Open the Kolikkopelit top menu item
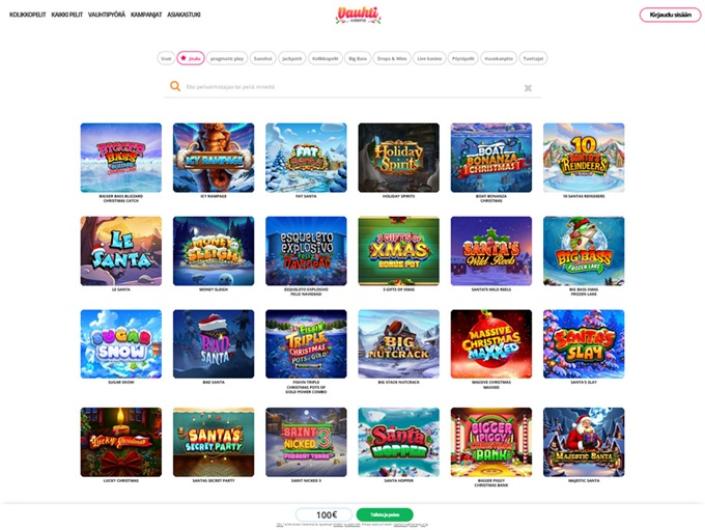The width and height of the screenshot is (705, 530). coord(27,15)
